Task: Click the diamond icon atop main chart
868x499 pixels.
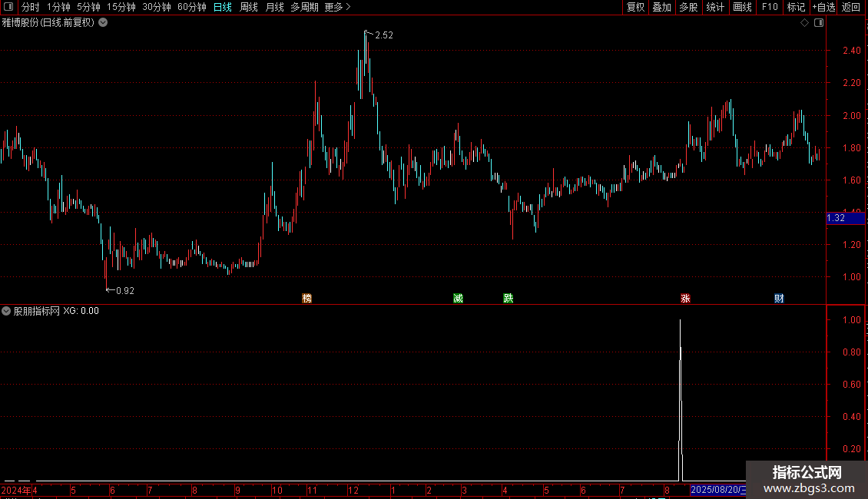Action: point(805,23)
